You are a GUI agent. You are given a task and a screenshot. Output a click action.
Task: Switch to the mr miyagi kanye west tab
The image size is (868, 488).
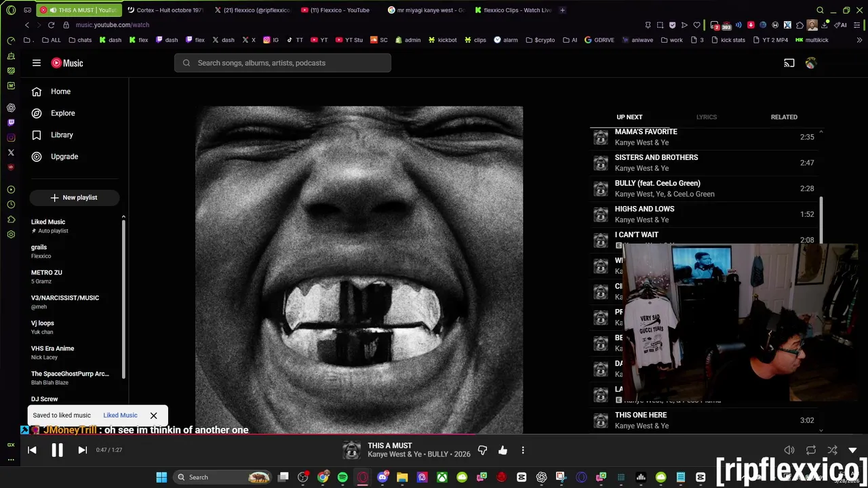(x=426, y=10)
